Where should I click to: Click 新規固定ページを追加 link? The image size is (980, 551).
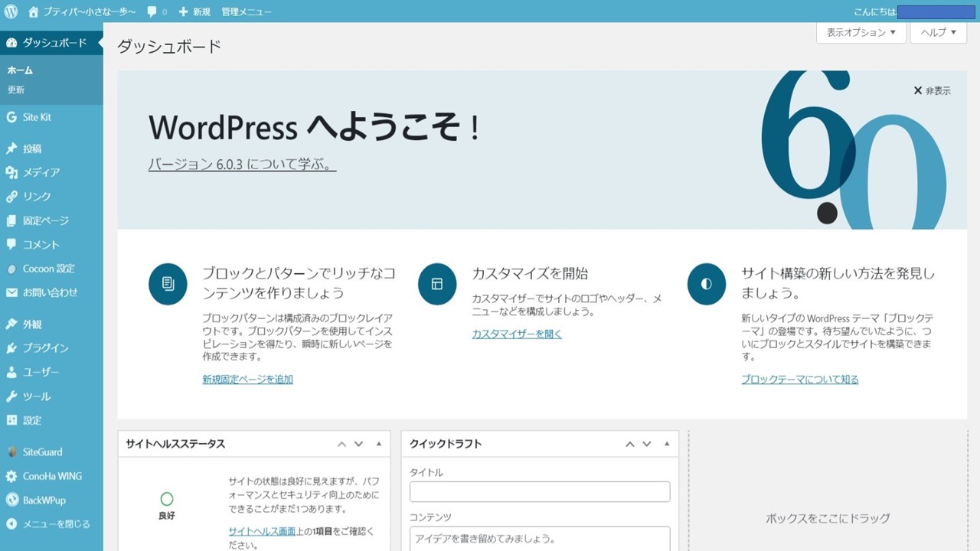[x=247, y=379]
